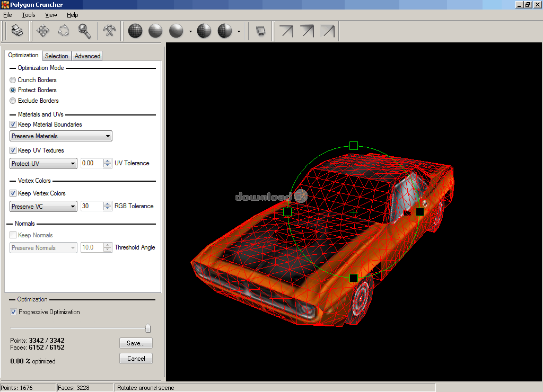Click the print icon in the toolbar
Image resolution: width=543 pixels, height=392 pixels.
coord(17,31)
